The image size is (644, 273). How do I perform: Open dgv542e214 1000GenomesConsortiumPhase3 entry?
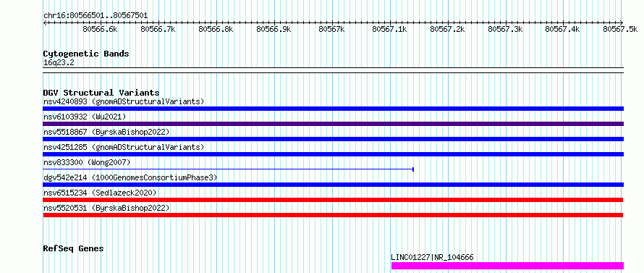[130, 177]
